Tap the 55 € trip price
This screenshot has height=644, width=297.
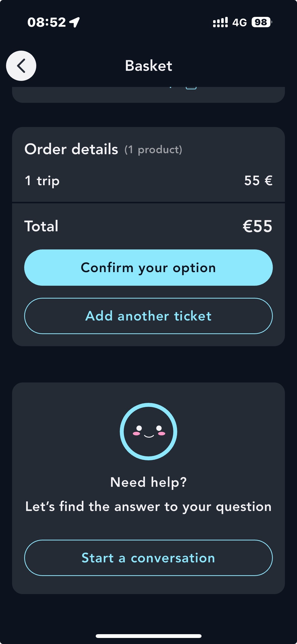click(258, 181)
